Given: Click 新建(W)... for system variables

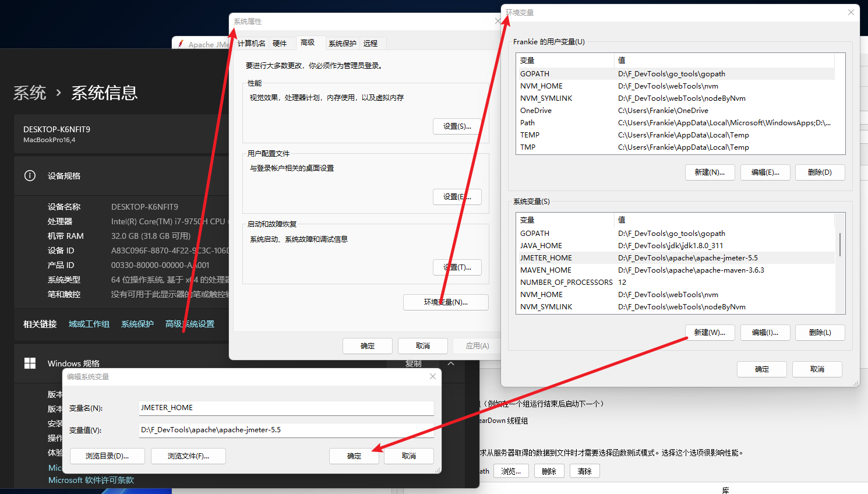Looking at the screenshot, I should [x=710, y=333].
